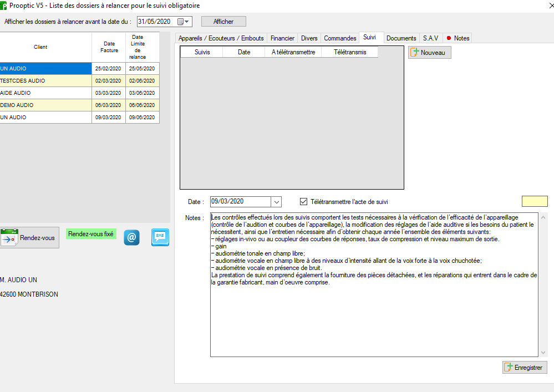This screenshot has height=392, width=554.
Task: Click the Suivis column header
Action: click(202, 52)
